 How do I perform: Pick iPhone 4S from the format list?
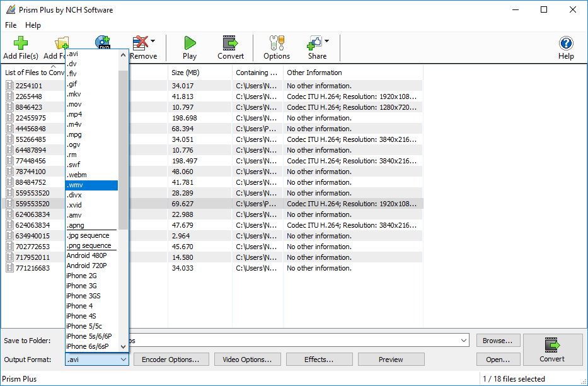click(91, 316)
